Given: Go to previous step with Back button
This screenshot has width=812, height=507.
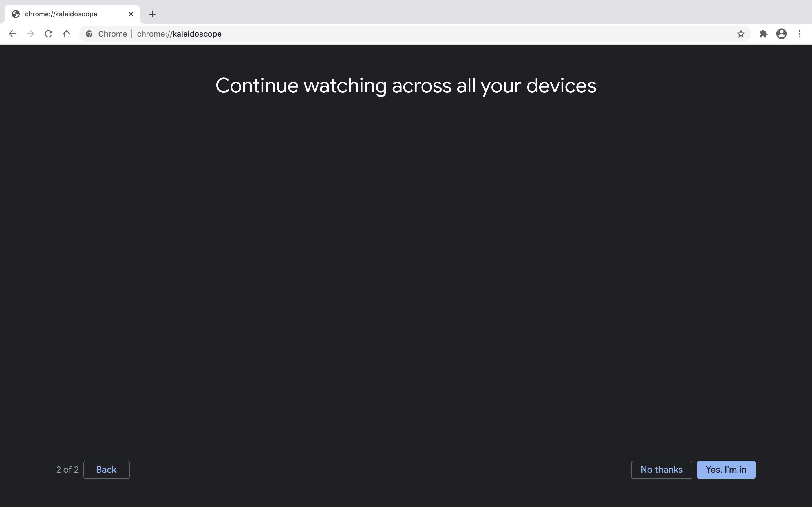Looking at the screenshot, I should point(106,470).
